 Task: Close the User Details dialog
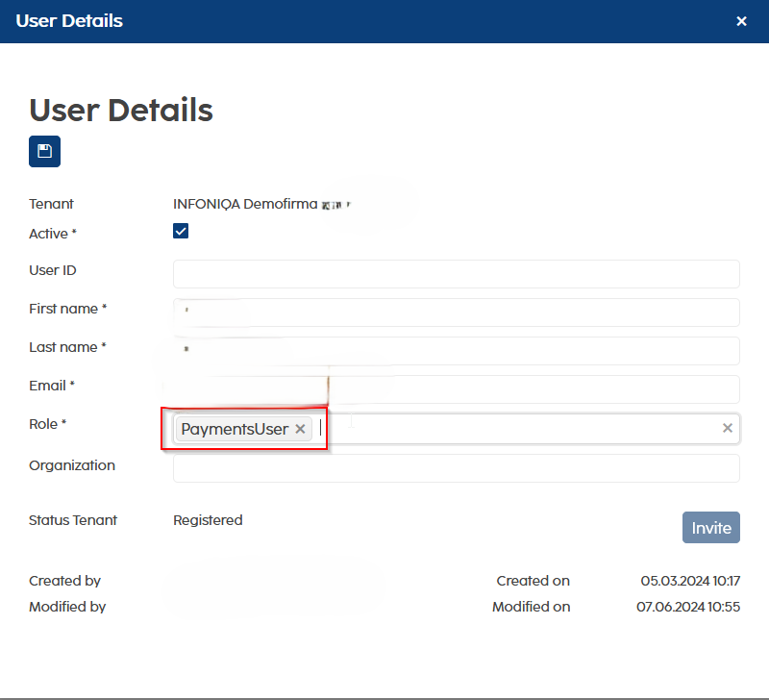tap(741, 21)
